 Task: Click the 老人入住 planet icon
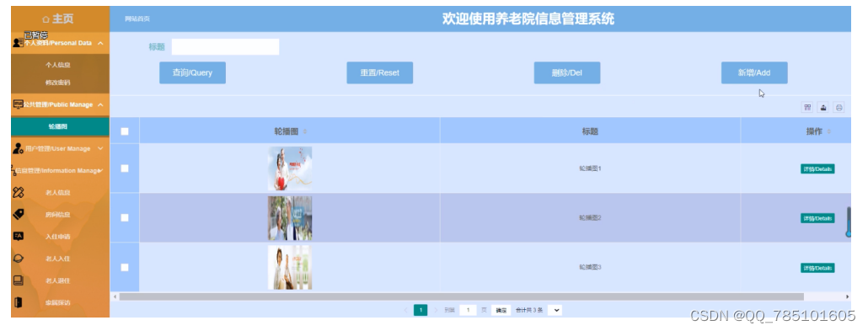tap(19, 259)
